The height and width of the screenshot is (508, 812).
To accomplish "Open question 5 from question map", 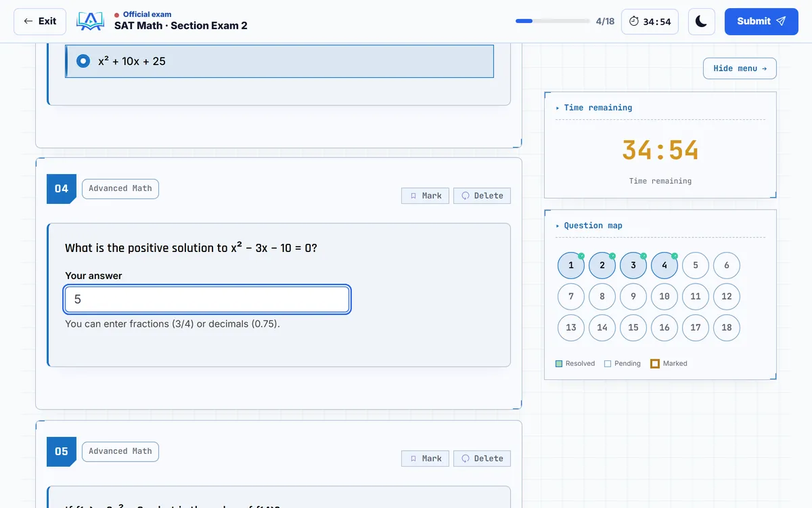I will point(696,266).
